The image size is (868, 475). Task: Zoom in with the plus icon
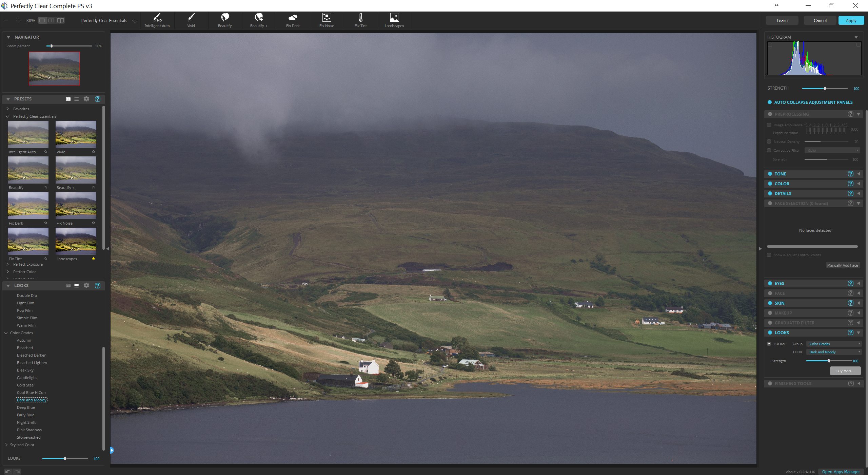(18, 20)
